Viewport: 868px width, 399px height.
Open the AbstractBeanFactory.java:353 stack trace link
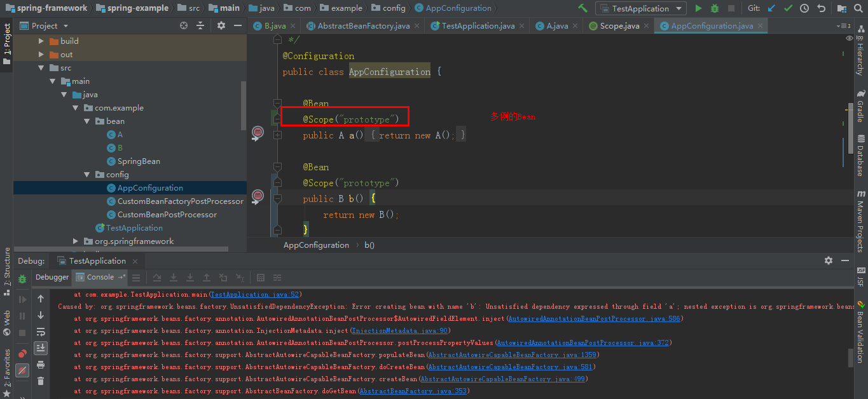click(413, 391)
